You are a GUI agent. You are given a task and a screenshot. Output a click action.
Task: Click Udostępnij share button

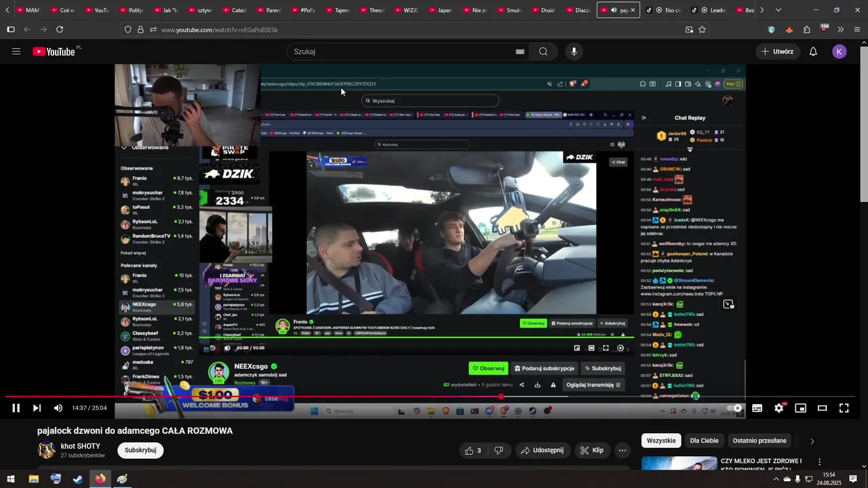(x=542, y=451)
